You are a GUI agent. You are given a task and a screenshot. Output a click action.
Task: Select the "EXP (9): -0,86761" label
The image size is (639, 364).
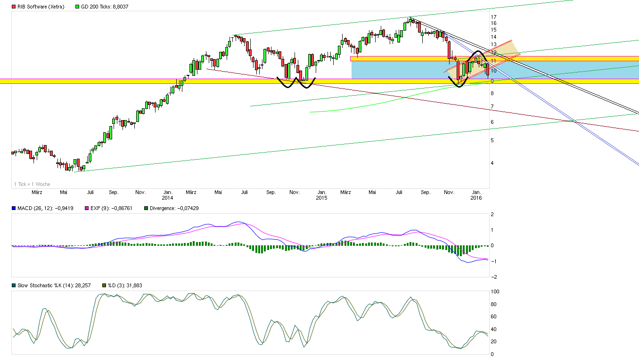(x=112, y=208)
